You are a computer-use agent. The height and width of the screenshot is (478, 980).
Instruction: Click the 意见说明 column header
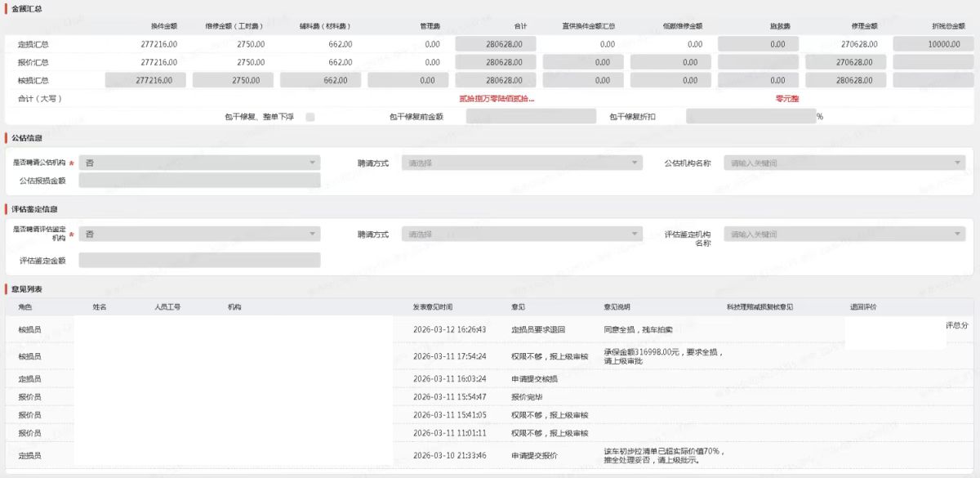(x=617, y=307)
